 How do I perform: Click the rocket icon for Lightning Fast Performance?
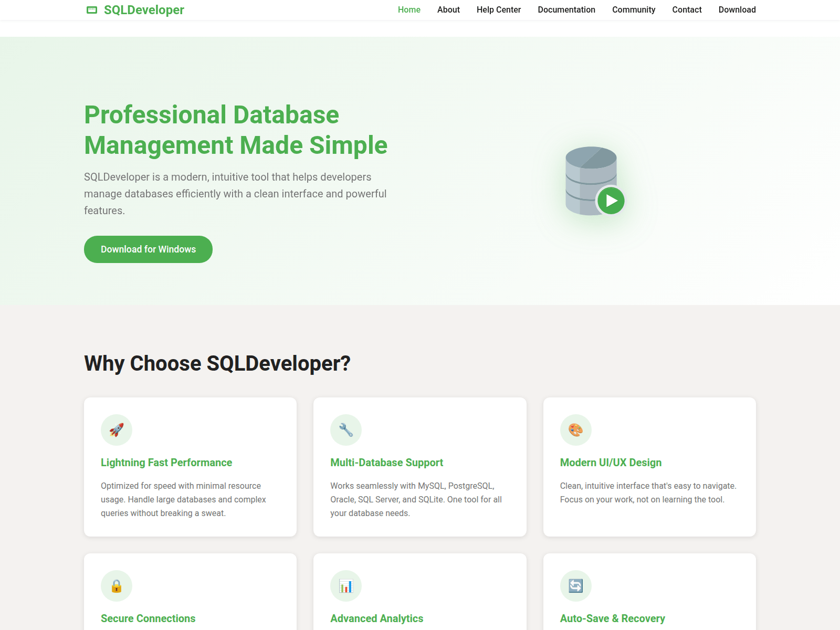(117, 430)
